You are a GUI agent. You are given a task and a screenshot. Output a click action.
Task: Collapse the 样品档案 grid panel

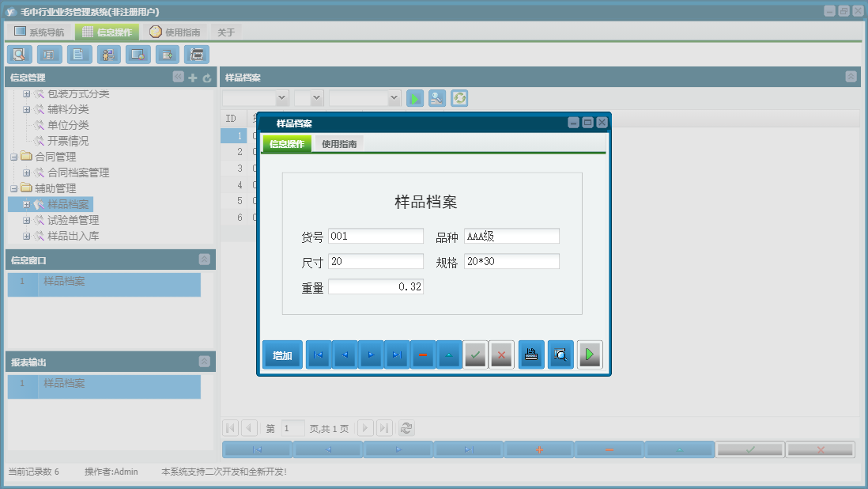click(851, 77)
